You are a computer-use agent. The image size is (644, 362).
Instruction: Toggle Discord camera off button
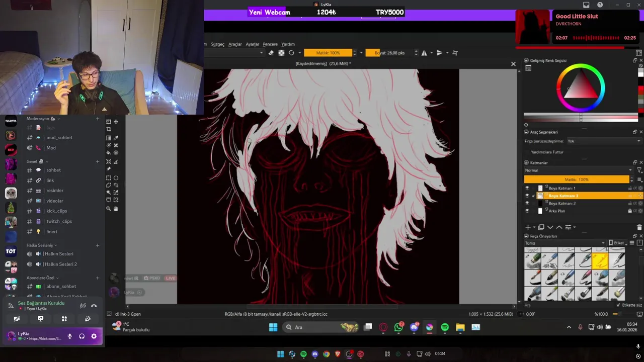coord(17,319)
